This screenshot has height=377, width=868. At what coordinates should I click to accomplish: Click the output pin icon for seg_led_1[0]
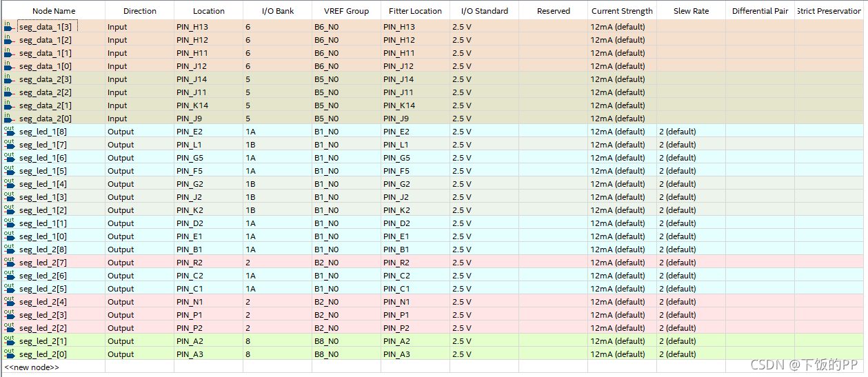pos(9,236)
